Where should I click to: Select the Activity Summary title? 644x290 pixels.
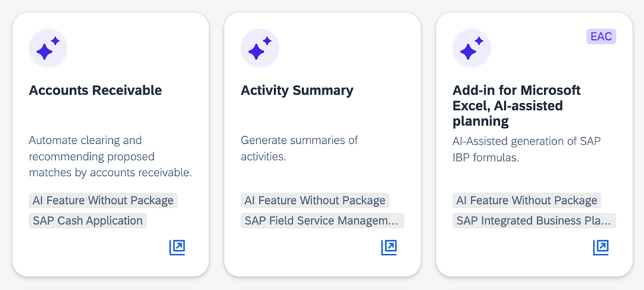point(297,90)
